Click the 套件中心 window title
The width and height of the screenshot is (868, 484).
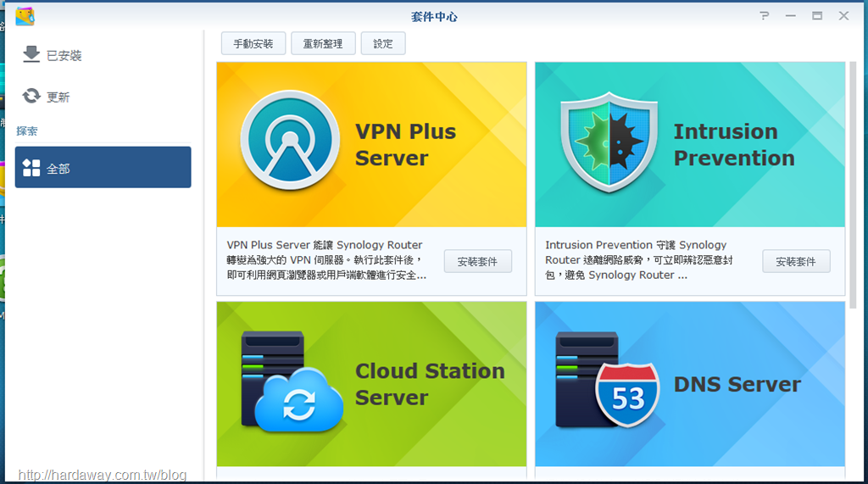(x=434, y=17)
